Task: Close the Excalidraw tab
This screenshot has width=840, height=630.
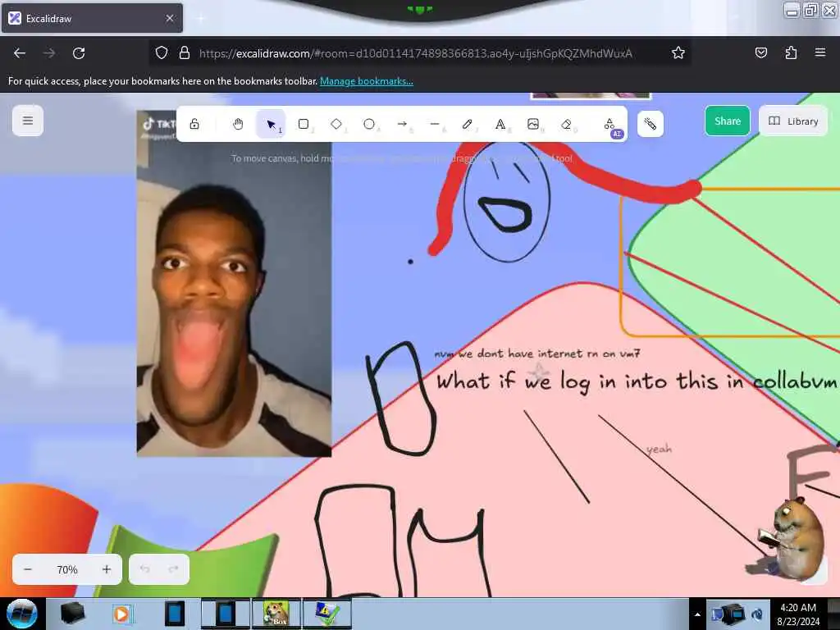Action: tap(170, 18)
